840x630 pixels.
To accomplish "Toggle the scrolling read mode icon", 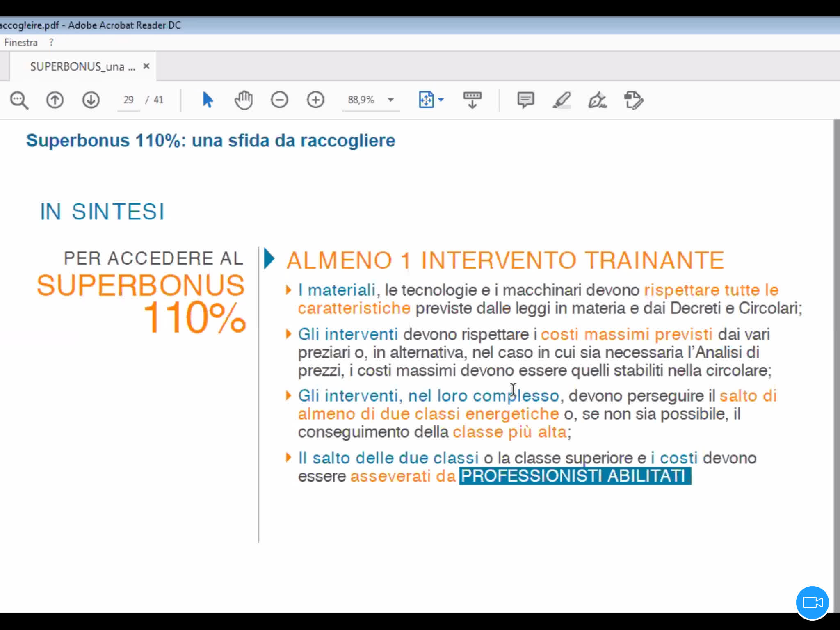I will (x=472, y=100).
